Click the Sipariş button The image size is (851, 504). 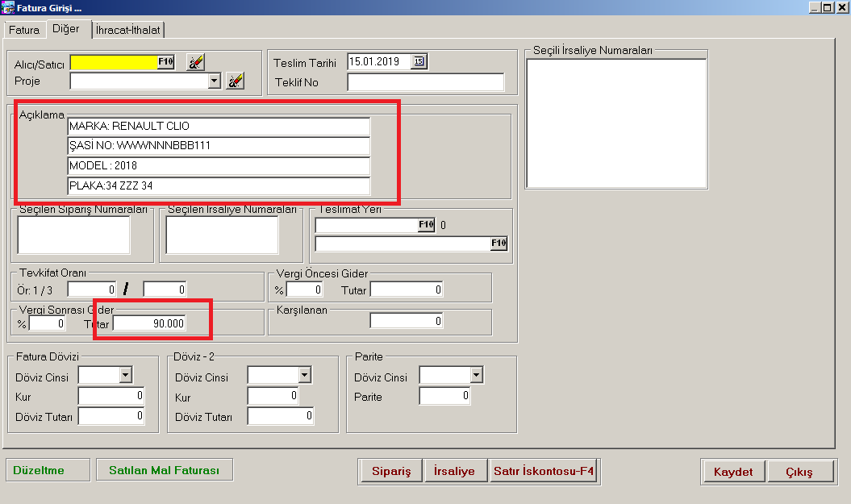click(x=391, y=471)
